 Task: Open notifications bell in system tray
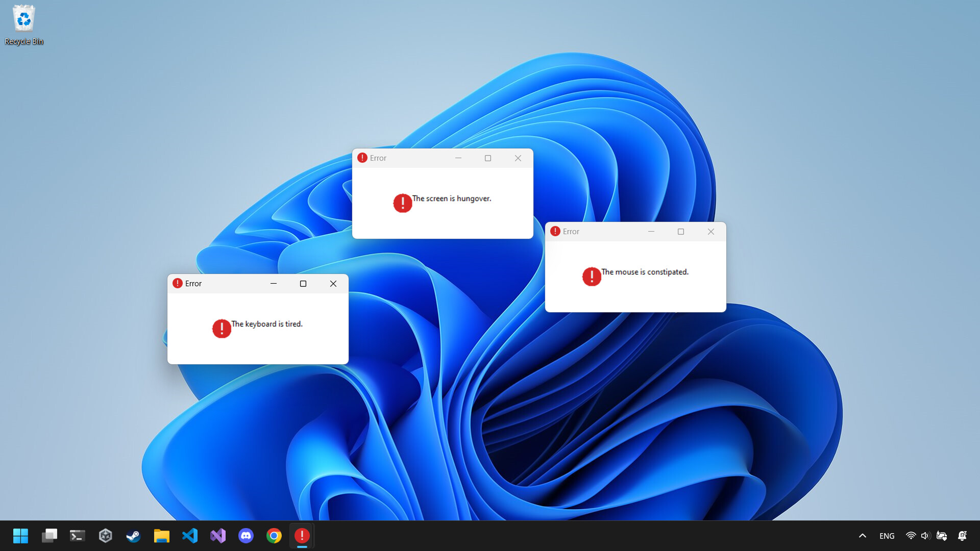click(962, 536)
